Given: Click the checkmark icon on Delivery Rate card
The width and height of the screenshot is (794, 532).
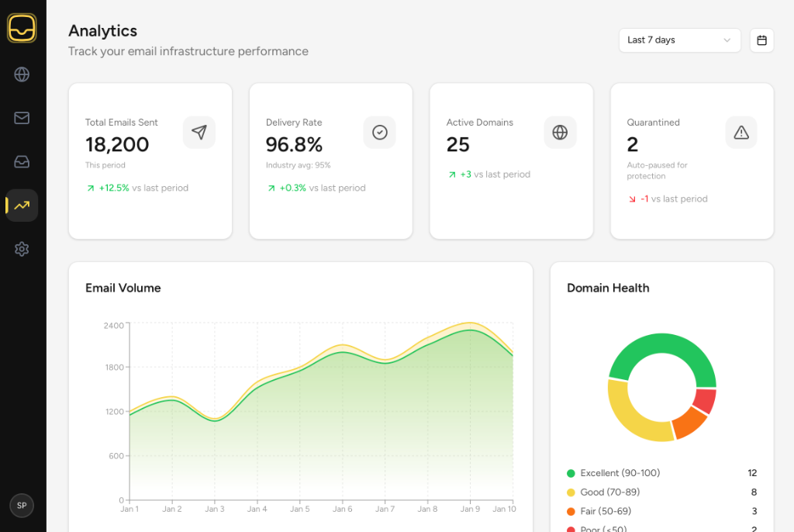Looking at the screenshot, I should 379,133.
